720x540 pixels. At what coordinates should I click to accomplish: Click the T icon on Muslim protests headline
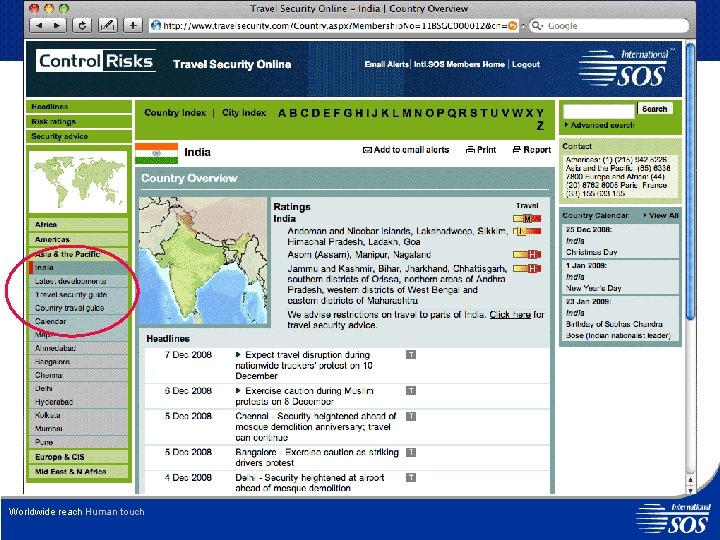pyautogui.click(x=411, y=390)
